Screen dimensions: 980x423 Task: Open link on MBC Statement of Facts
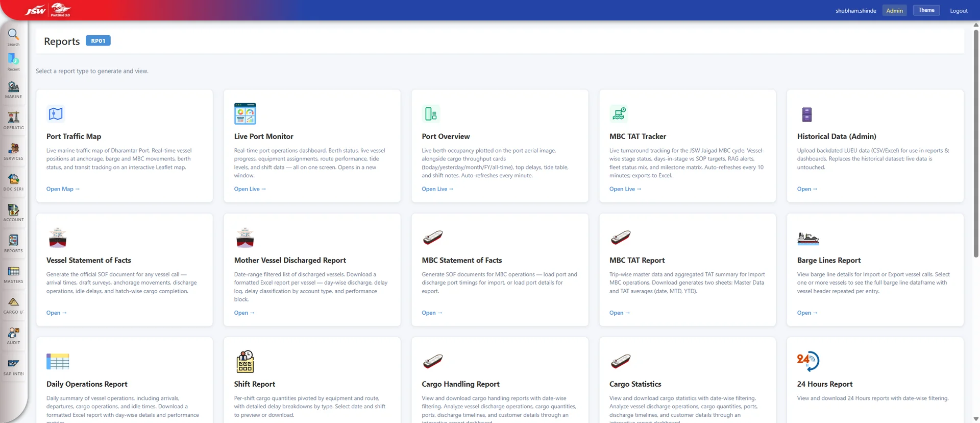[x=432, y=313]
